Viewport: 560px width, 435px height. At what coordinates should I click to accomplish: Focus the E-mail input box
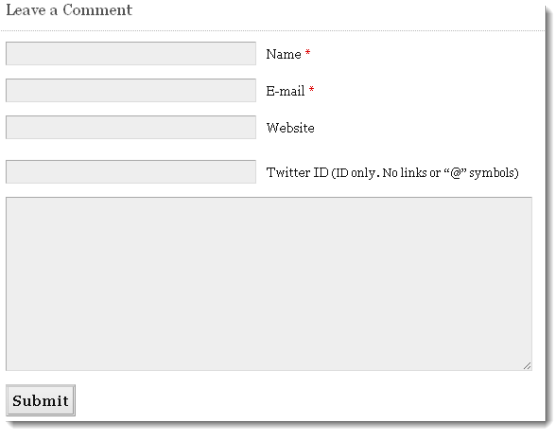tap(131, 90)
